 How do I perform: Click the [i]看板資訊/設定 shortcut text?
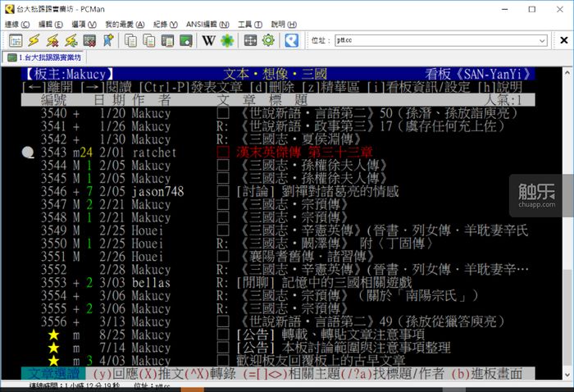point(419,87)
